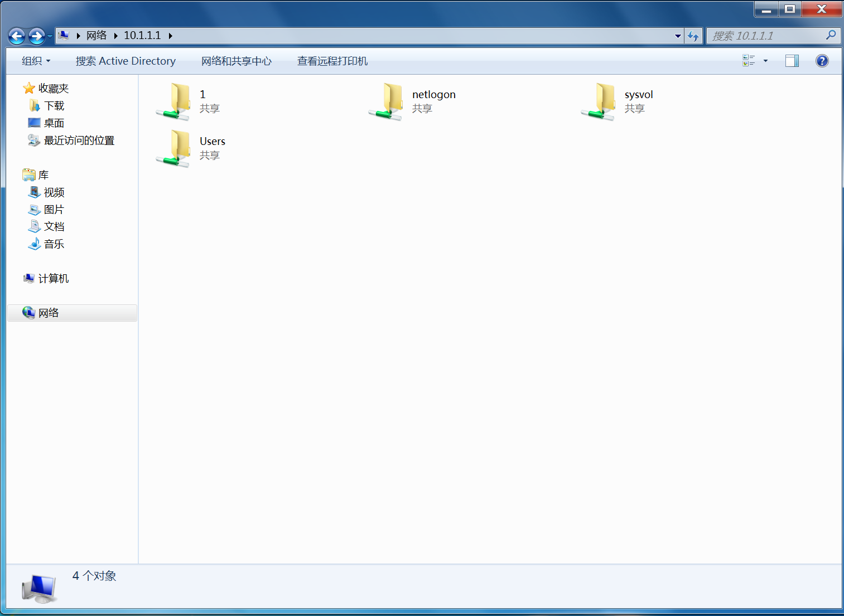Click the refresh icon beside the address bar
Screen dimensions: 844x616
tap(693, 36)
